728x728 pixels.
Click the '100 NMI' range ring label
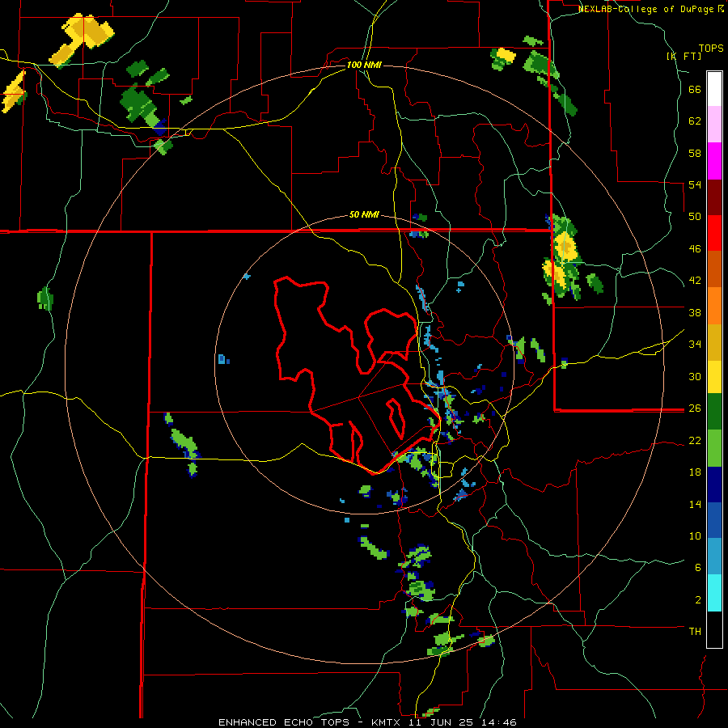click(x=364, y=65)
